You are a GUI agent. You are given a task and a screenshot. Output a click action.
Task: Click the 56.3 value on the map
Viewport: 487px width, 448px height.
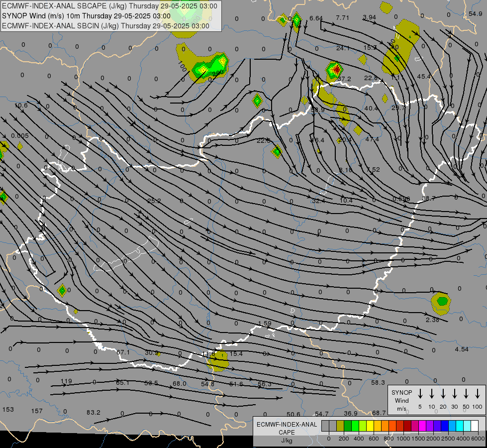[265, 384]
